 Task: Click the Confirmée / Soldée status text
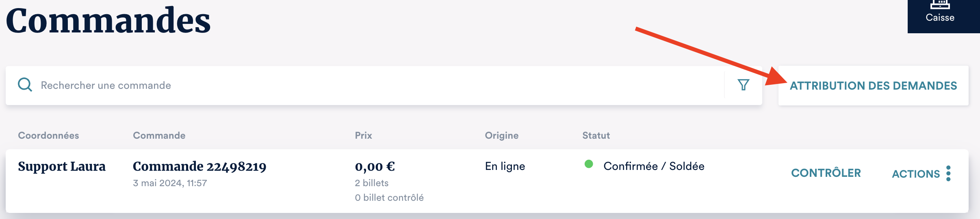(654, 166)
